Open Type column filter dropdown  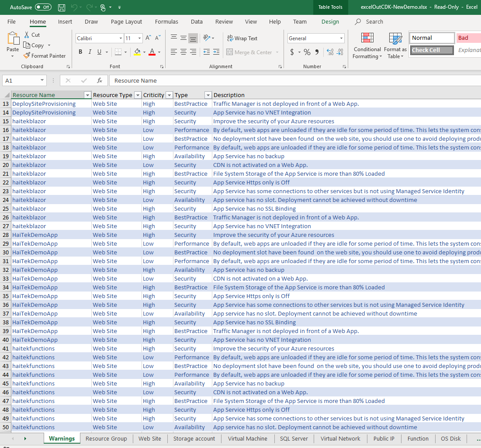click(x=208, y=95)
